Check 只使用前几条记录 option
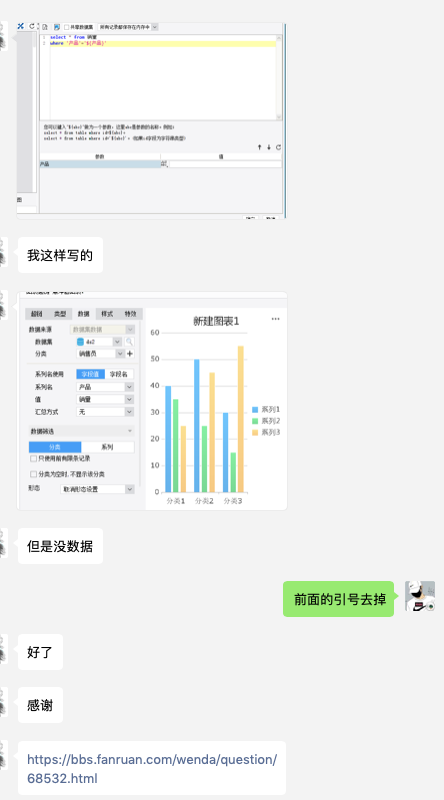 pyautogui.click(x=34, y=459)
